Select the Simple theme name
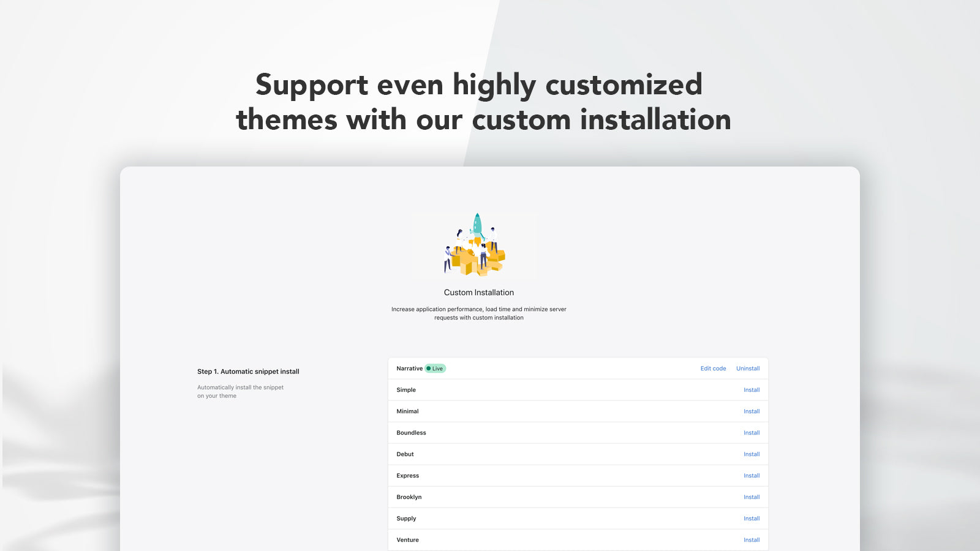Image resolution: width=980 pixels, height=551 pixels. click(406, 389)
